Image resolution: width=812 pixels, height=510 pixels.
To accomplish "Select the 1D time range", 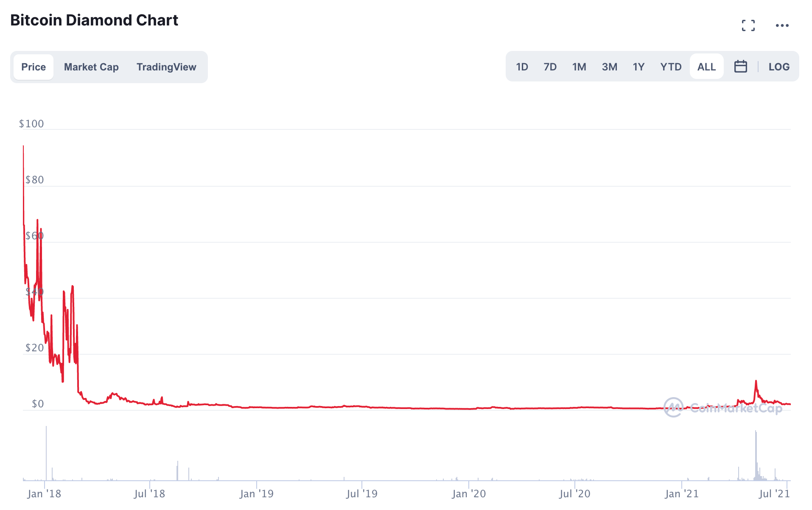I will click(522, 67).
